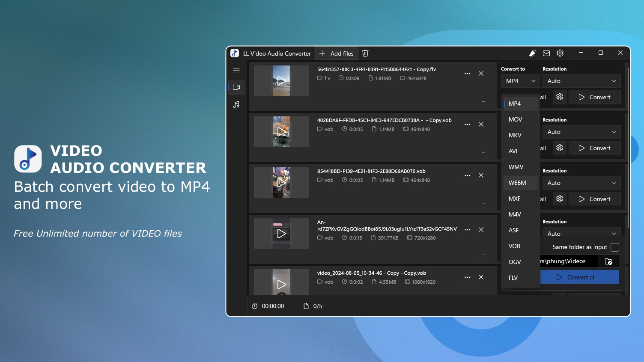Open the hamburger navigation menu
This screenshot has height=362, width=644.
[x=236, y=70]
